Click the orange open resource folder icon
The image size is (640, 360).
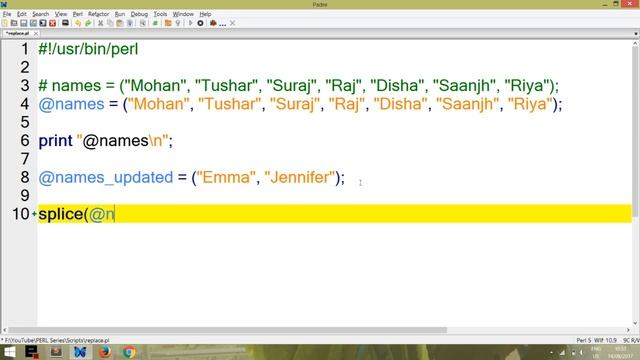[168, 23]
